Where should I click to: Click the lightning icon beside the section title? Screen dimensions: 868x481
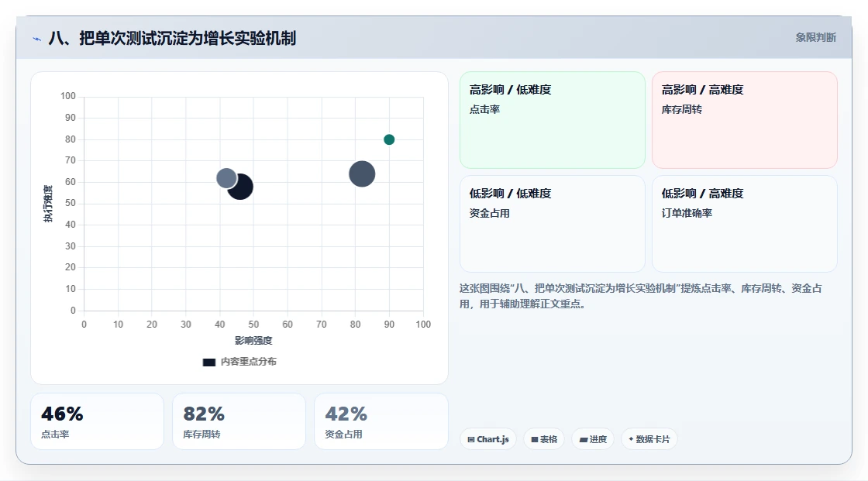37,39
